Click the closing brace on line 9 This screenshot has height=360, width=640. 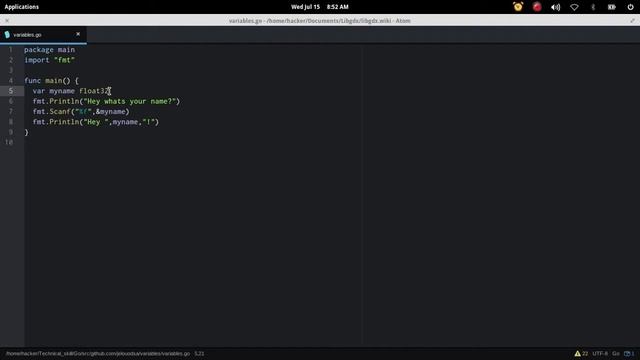pyautogui.click(x=26, y=132)
